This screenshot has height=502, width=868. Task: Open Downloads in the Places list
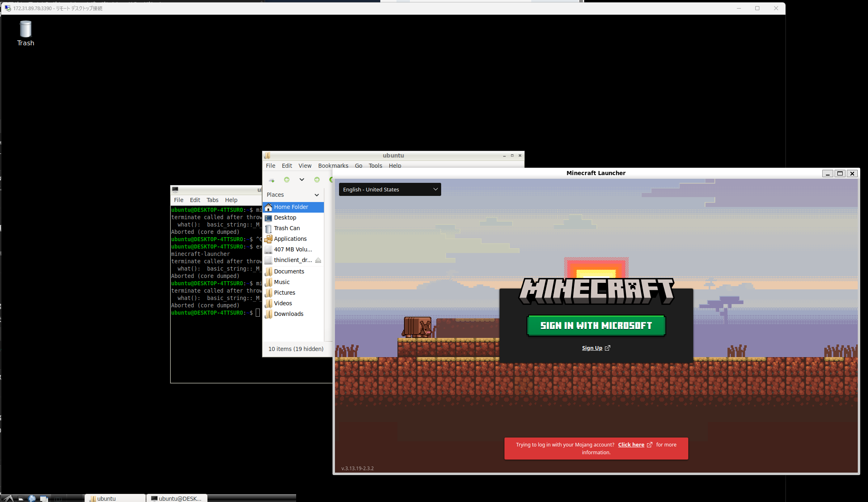[294, 314]
